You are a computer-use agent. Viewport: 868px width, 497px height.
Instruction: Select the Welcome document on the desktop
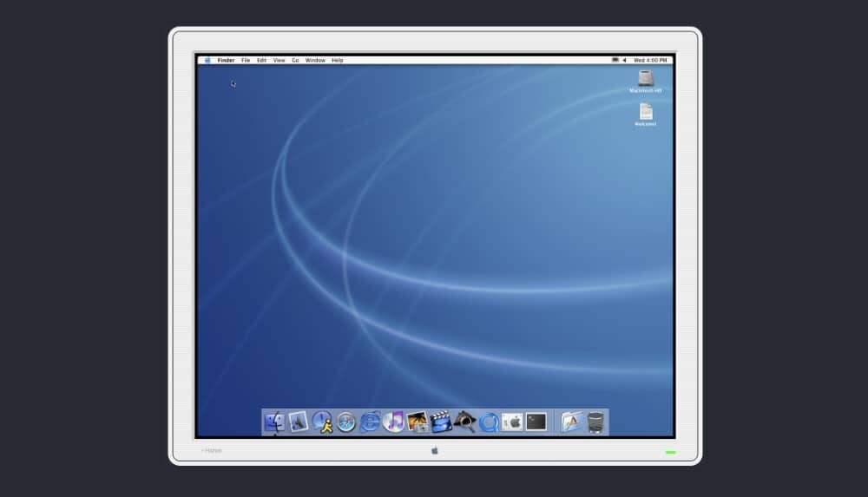point(646,114)
